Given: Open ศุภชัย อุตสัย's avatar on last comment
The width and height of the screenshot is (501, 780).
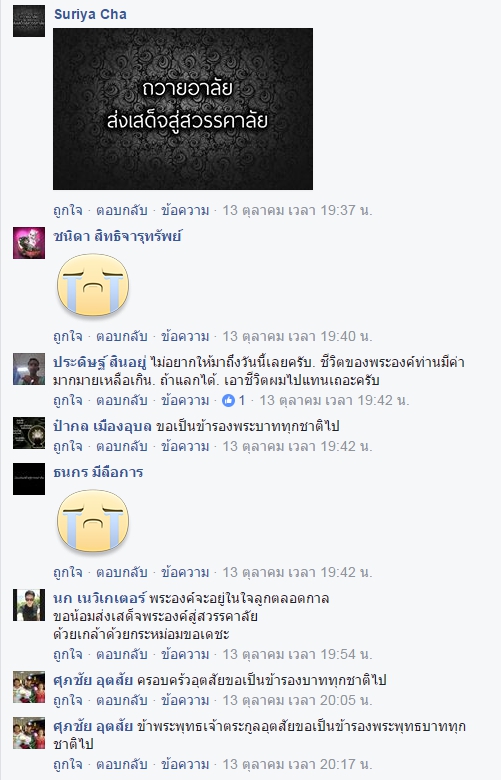Looking at the screenshot, I should pos(29,733).
